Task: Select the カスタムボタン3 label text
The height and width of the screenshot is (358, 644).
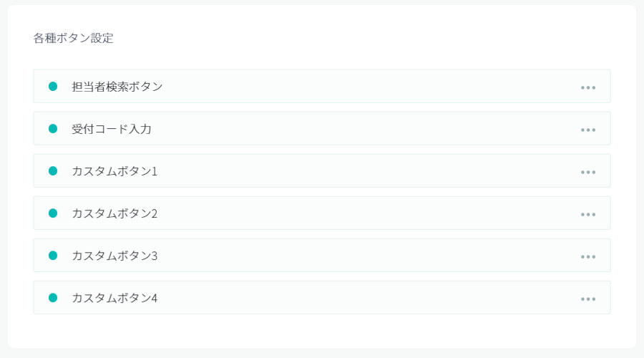Action: [x=114, y=256]
